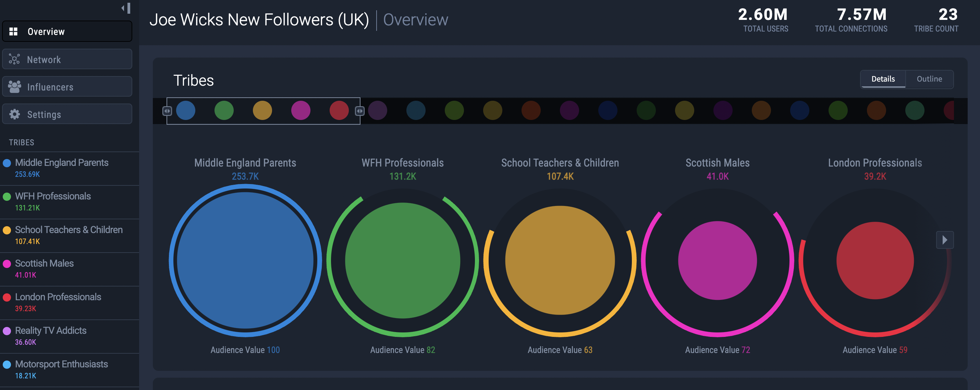Click the TRIBES sidebar heading

(x=22, y=142)
